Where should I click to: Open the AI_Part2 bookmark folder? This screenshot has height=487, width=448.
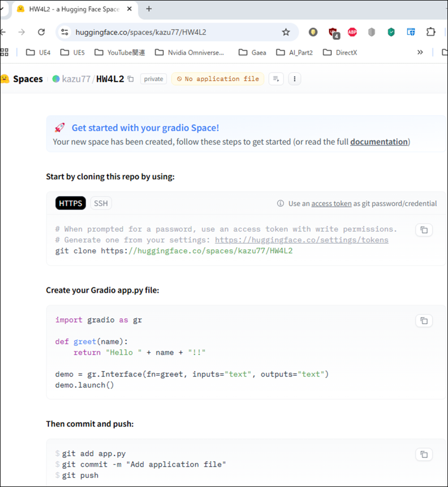click(x=294, y=52)
